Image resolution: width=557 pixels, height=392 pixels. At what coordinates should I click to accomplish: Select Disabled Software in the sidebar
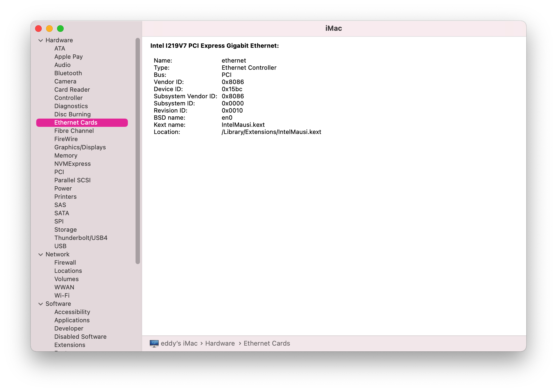(80, 337)
